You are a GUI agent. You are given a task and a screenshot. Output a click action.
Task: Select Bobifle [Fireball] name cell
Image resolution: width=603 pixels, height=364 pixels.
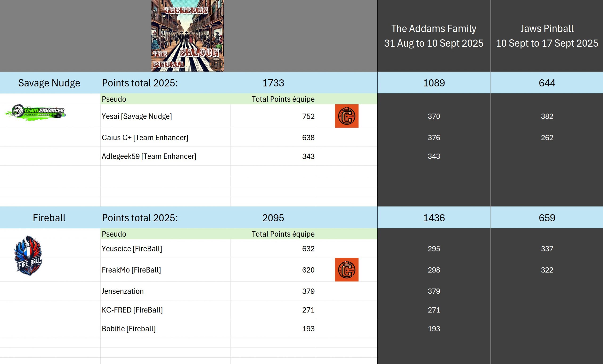pos(129,329)
